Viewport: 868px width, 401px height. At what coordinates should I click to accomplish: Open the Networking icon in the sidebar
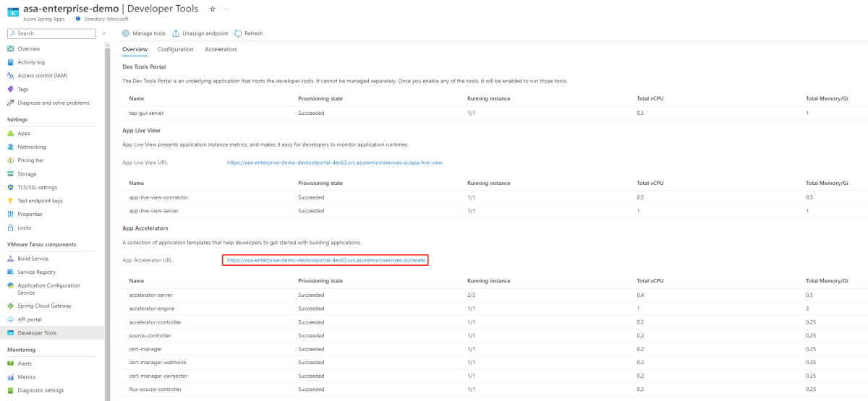pyautogui.click(x=10, y=147)
